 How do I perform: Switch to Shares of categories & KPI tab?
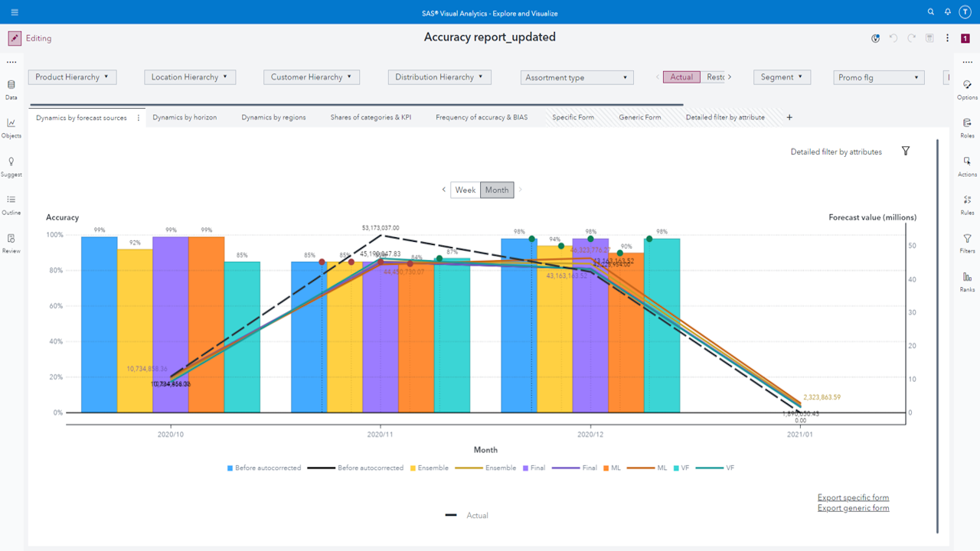click(x=371, y=118)
